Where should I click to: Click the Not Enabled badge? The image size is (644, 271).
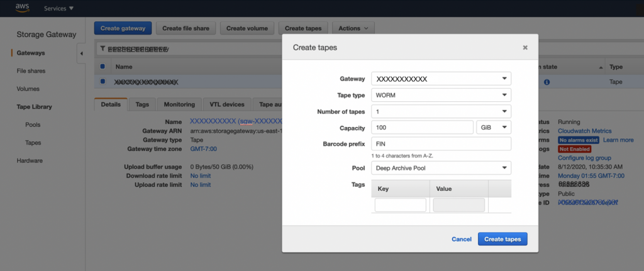574,149
